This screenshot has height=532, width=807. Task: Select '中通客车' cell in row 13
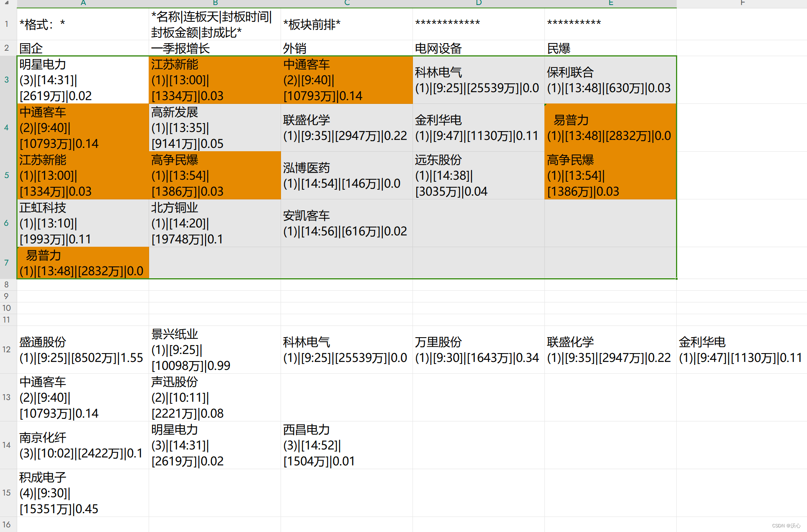point(83,398)
